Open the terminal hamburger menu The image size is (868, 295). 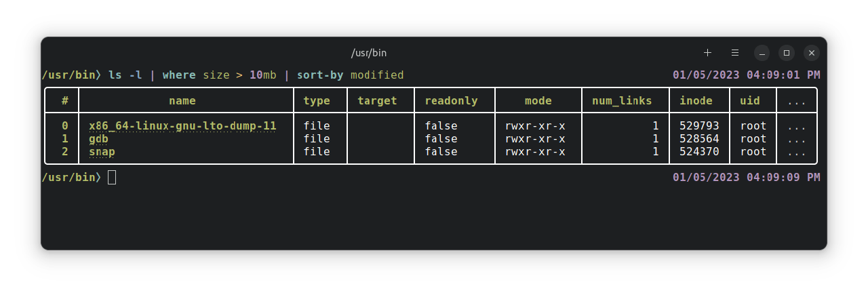pos(734,52)
